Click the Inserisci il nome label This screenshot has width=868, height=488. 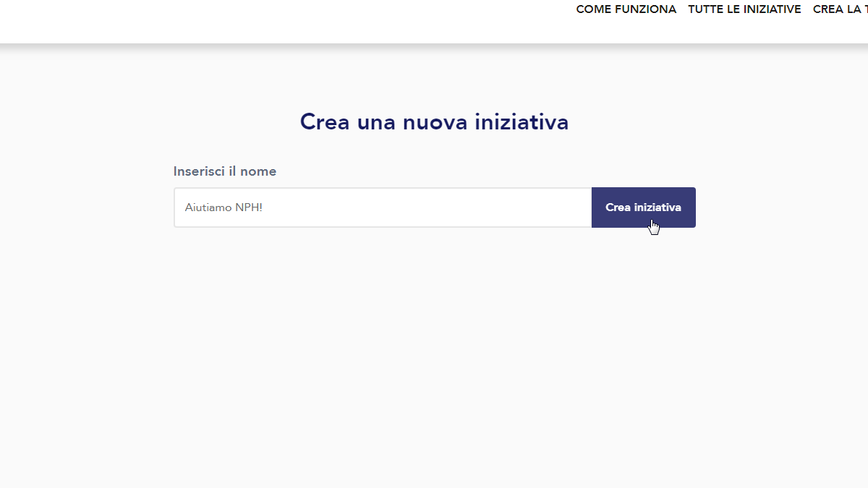point(224,171)
